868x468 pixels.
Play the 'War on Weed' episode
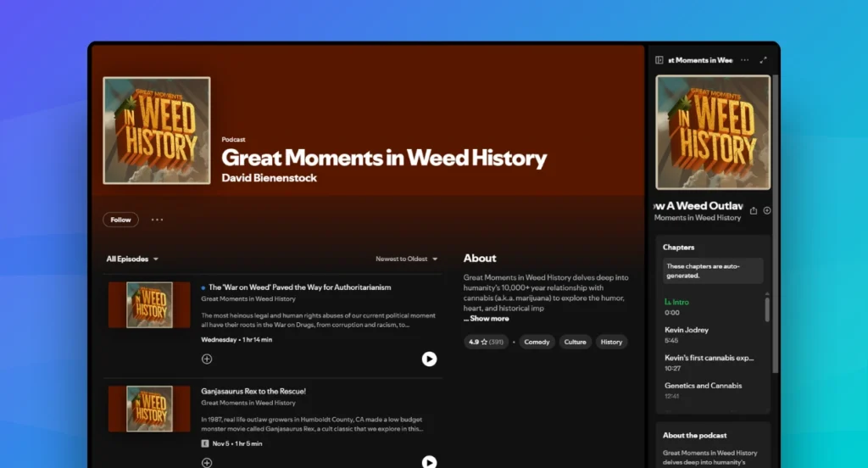tap(429, 359)
